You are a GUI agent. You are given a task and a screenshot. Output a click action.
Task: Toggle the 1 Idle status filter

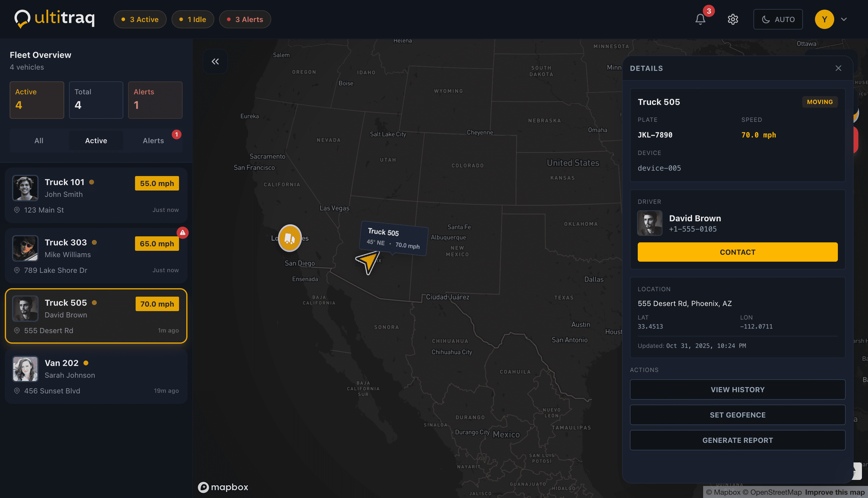tap(193, 19)
